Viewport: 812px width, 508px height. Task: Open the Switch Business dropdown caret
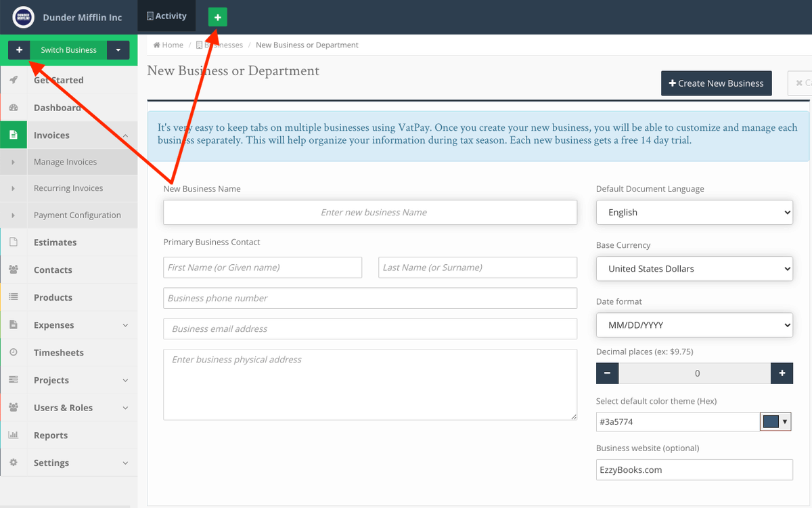pos(118,50)
